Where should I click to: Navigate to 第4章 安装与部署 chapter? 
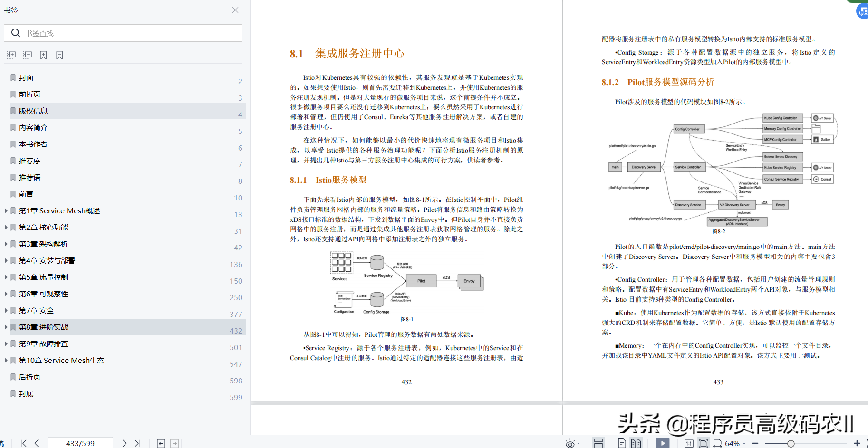coord(47,260)
